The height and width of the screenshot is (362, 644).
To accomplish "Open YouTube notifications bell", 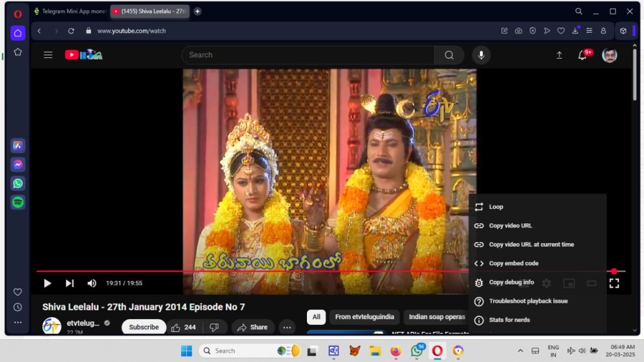I will click(582, 55).
